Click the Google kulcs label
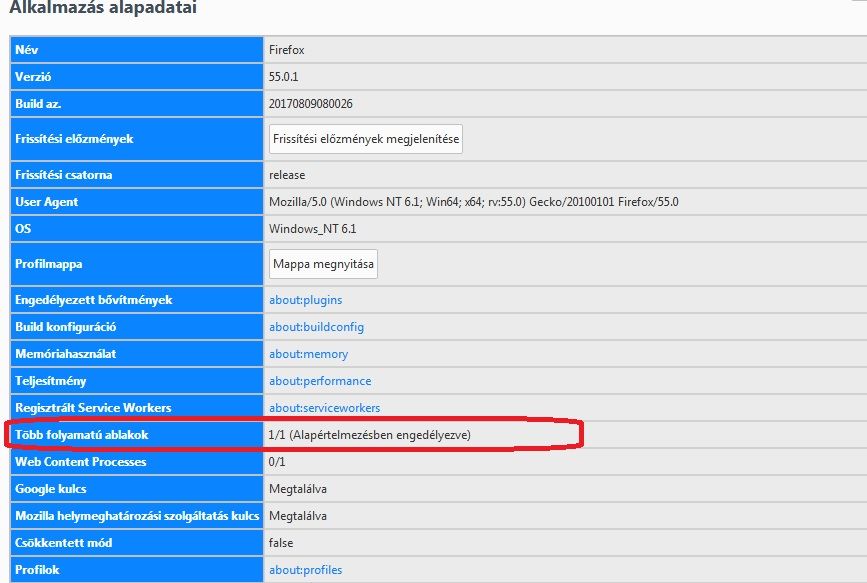867x583 pixels. click(x=51, y=489)
